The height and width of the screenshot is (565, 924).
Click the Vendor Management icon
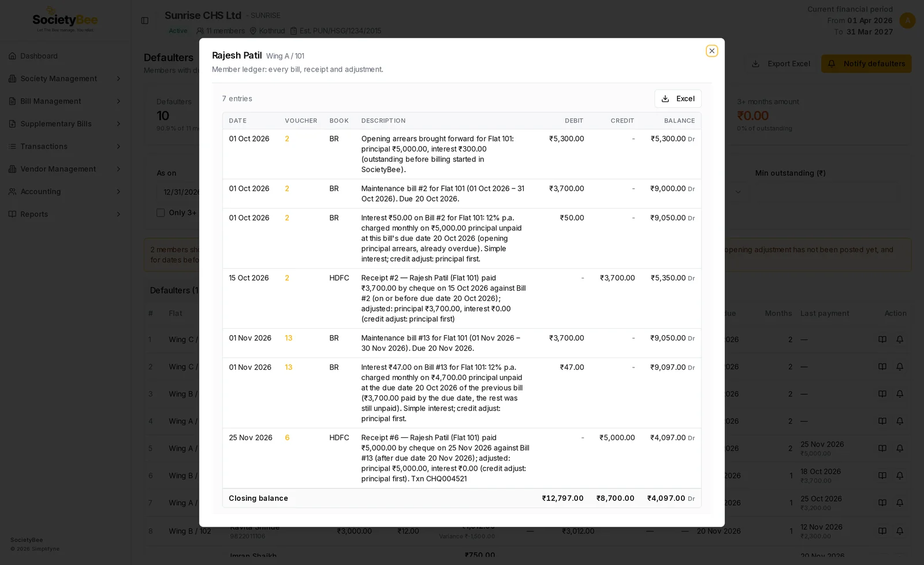point(12,169)
